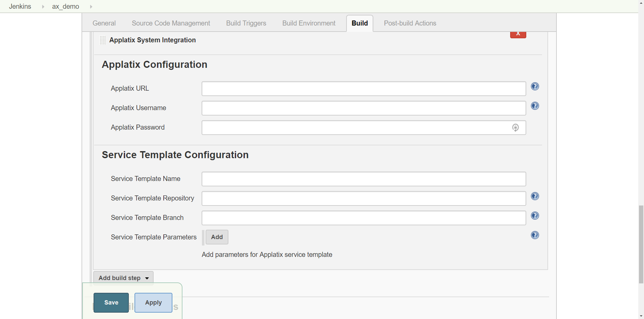Go to the Build Triggers tab
The image size is (644, 319).
tap(246, 23)
